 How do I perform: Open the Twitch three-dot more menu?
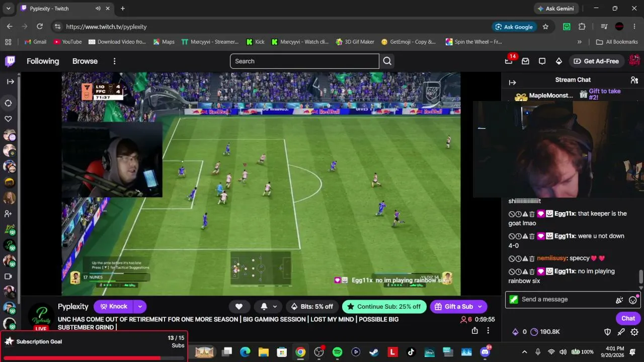pos(114,61)
